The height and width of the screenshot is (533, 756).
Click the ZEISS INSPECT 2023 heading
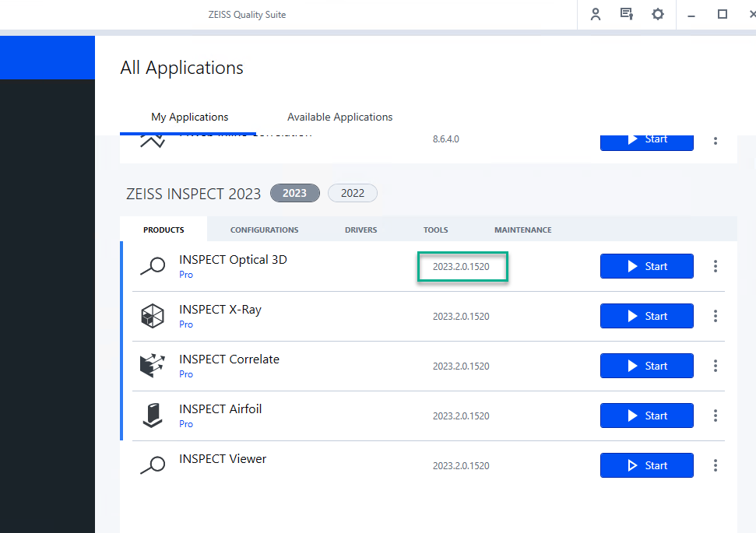pyautogui.click(x=193, y=194)
